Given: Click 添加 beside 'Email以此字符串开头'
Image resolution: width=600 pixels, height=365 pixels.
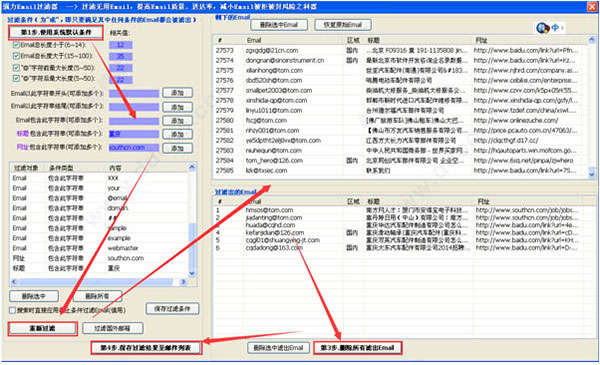Looking at the screenshot, I should point(177,93).
